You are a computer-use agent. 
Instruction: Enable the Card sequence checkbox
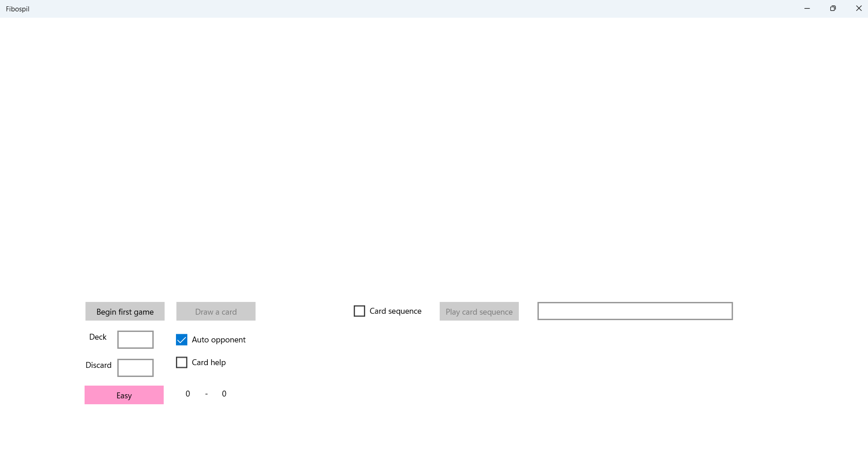359,311
